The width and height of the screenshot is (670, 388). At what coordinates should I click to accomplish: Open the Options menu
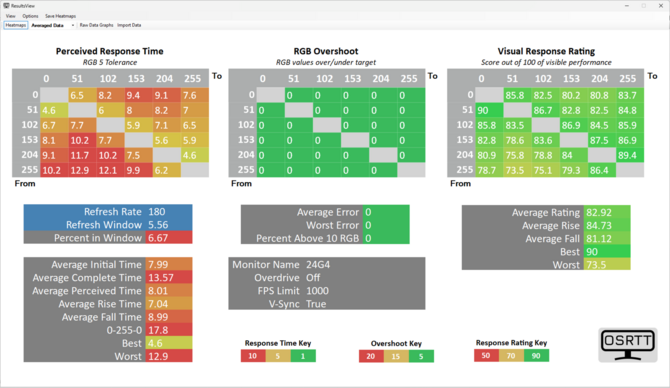click(x=30, y=16)
